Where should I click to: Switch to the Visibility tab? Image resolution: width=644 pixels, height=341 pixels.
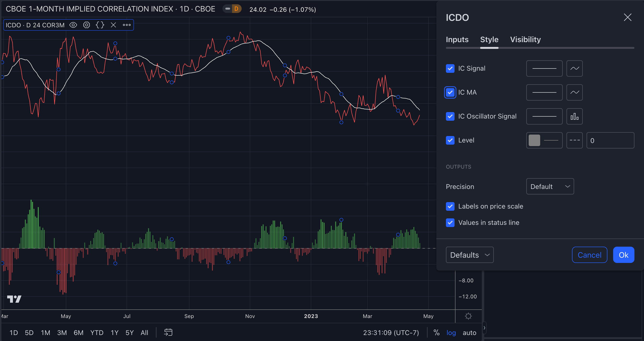coord(525,39)
